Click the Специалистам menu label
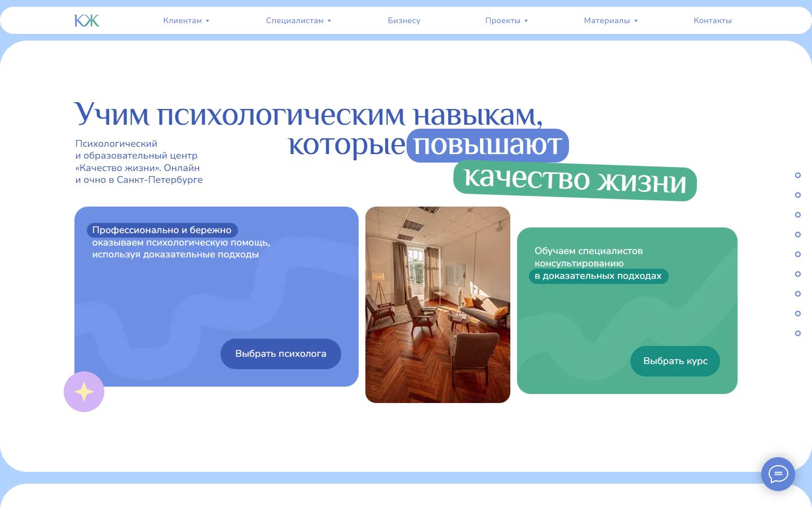This screenshot has height=508, width=812. 295,20
